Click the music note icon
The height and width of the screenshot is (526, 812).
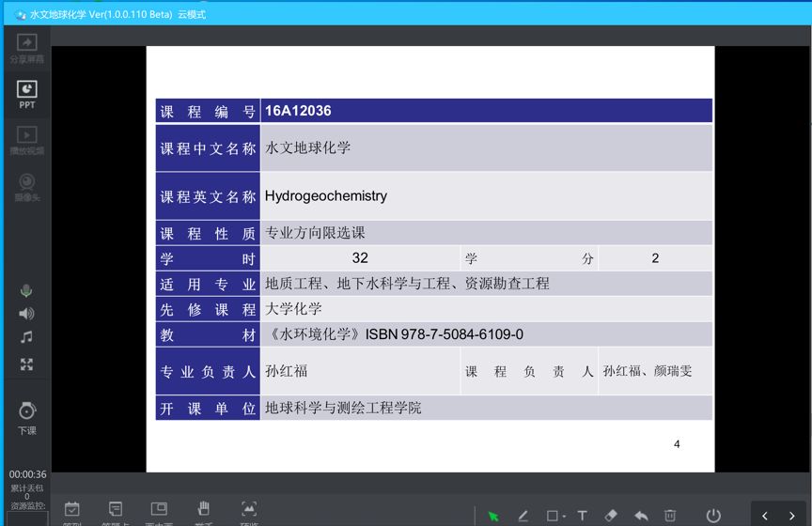(26, 337)
